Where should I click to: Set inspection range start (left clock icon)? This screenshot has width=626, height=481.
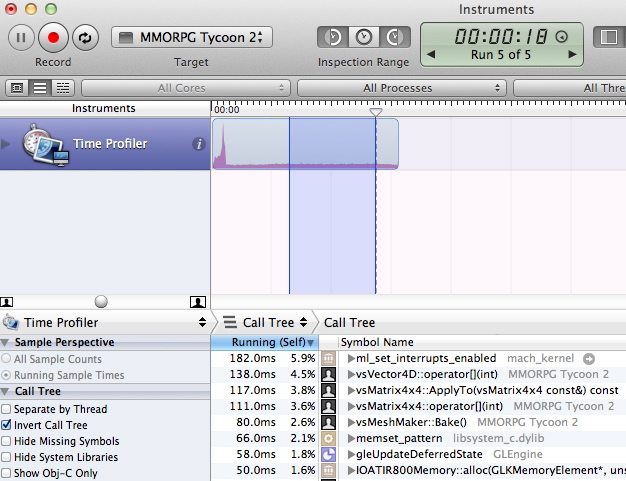click(x=333, y=38)
